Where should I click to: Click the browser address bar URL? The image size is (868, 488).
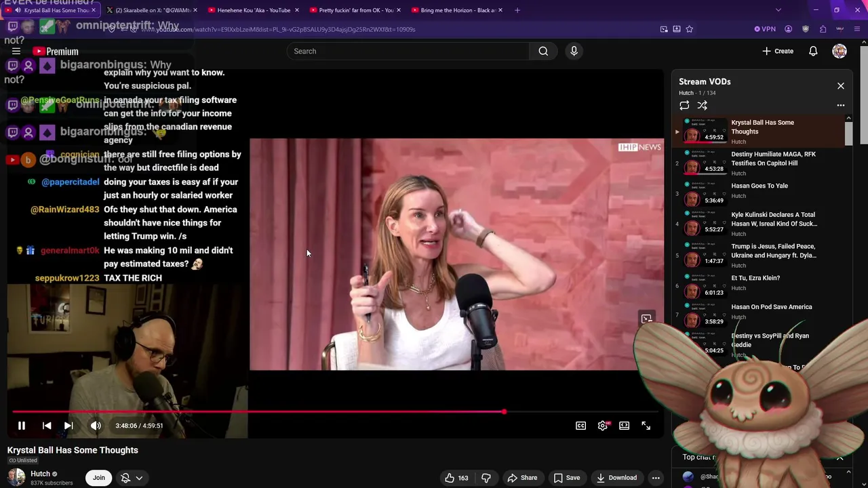point(278,29)
